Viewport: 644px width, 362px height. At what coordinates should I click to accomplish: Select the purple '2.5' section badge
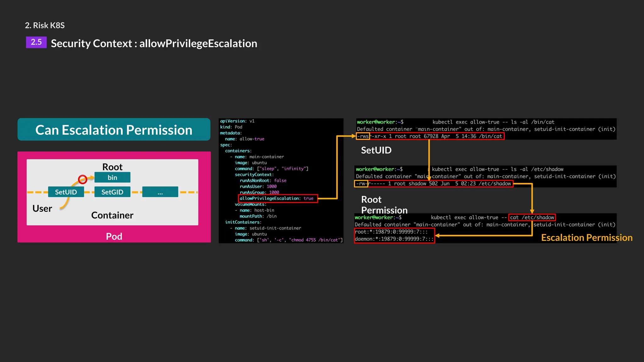click(36, 42)
